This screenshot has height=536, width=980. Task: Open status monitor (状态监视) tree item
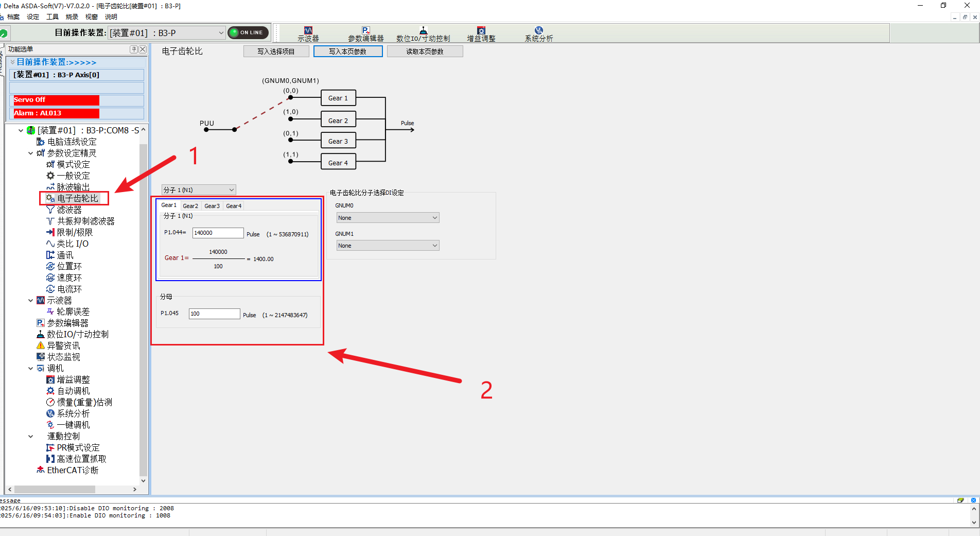point(63,357)
